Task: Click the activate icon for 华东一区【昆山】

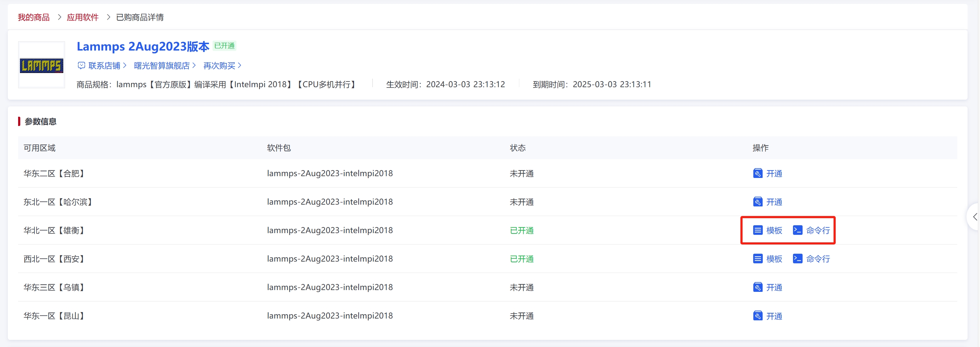Action: click(757, 316)
